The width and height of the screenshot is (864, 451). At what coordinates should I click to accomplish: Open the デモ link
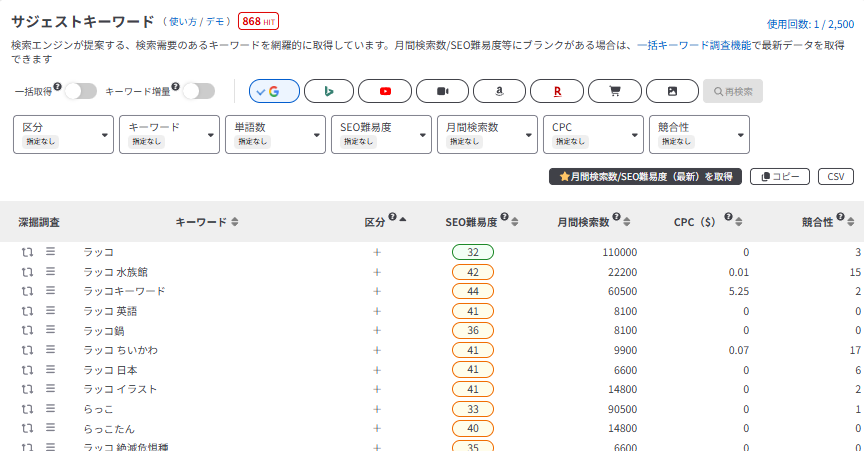point(215,22)
